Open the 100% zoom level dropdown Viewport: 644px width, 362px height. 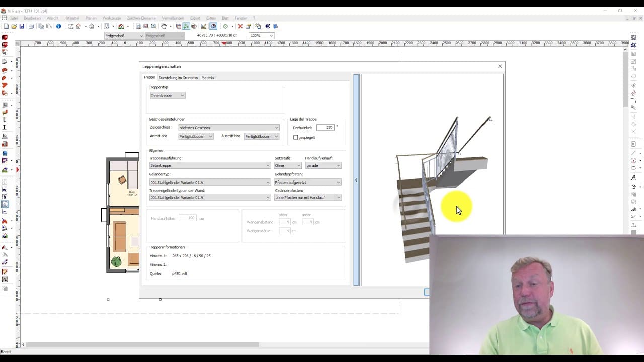[x=261, y=36]
